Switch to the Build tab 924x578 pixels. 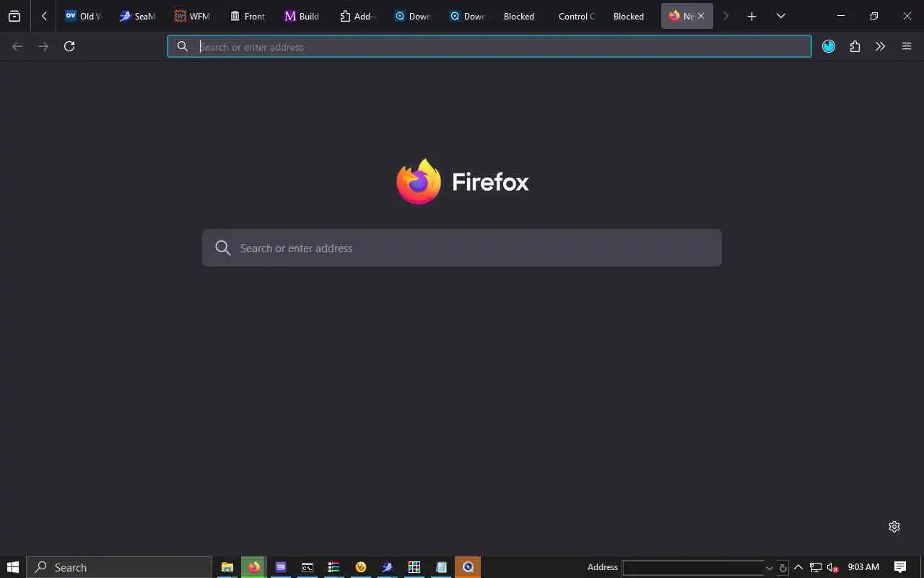pyautogui.click(x=302, y=16)
